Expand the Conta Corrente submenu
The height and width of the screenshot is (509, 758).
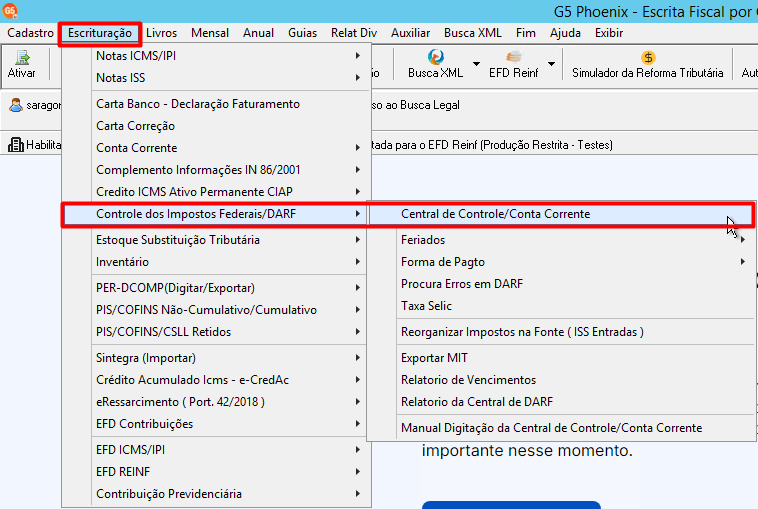click(x=216, y=147)
